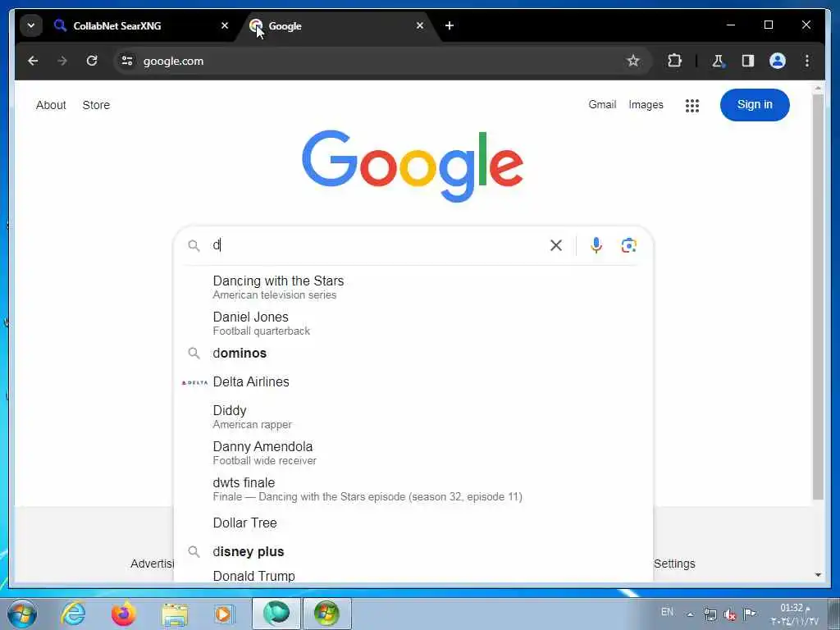
Task: Open the tab search dropdown arrow
Action: point(31,25)
